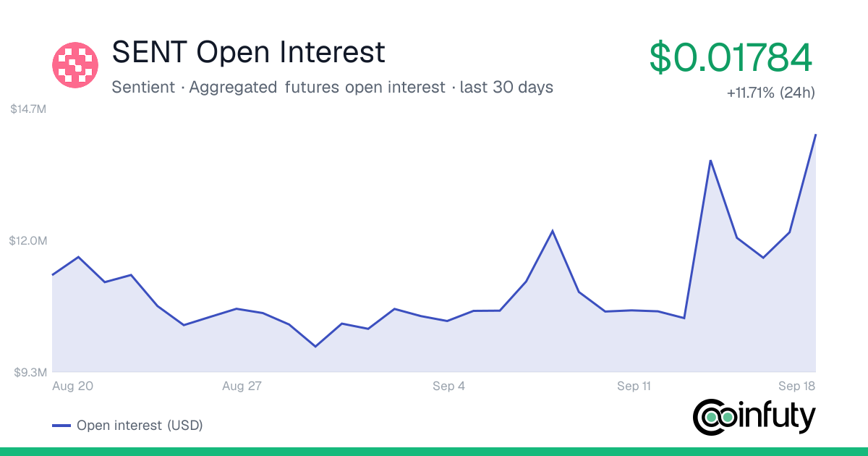Click the green bar along the bottom edge
The image size is (868, 456).
434,452
